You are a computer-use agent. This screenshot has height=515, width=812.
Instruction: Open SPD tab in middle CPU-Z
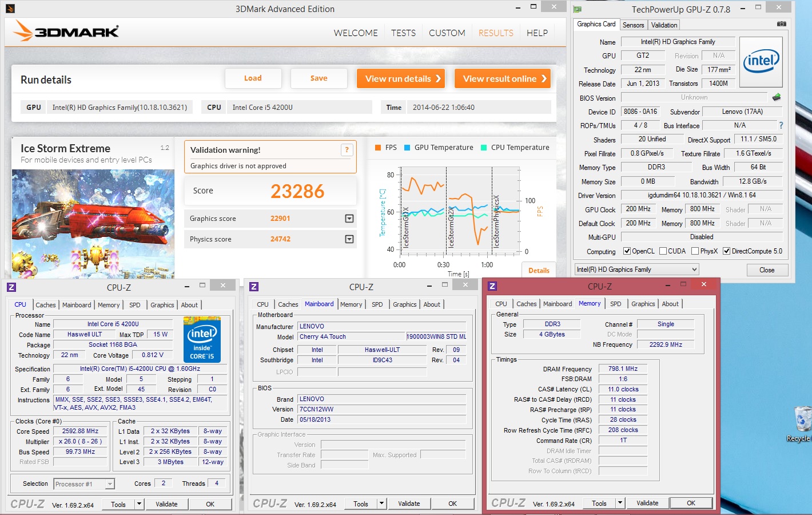[377, 304]
